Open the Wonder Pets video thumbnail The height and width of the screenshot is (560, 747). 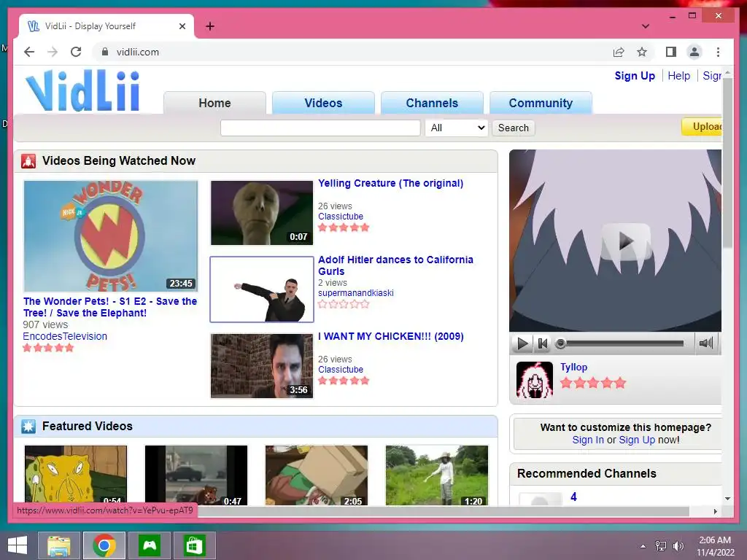[111, 236]
